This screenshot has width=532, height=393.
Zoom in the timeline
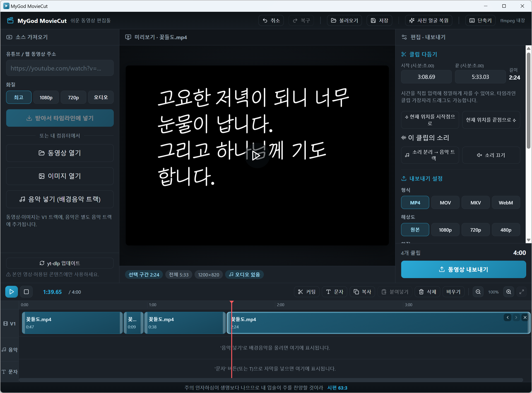pyautogui.click(x=508, y=292)
